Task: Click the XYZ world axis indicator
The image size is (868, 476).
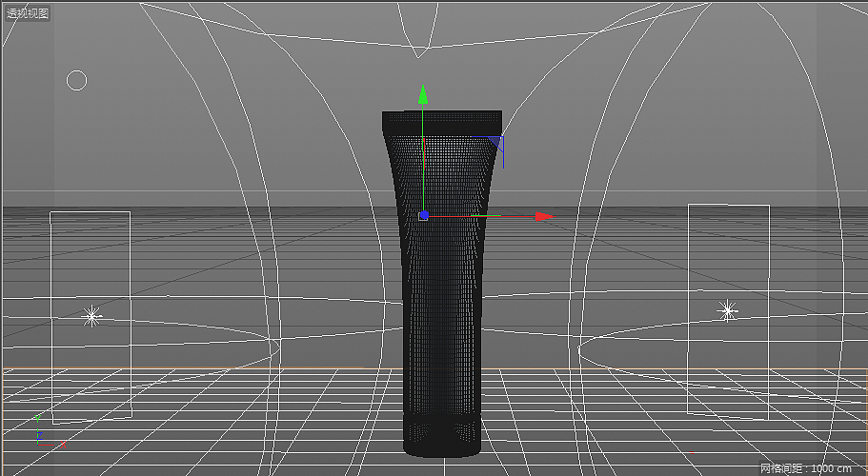Action: click(50, 432)
